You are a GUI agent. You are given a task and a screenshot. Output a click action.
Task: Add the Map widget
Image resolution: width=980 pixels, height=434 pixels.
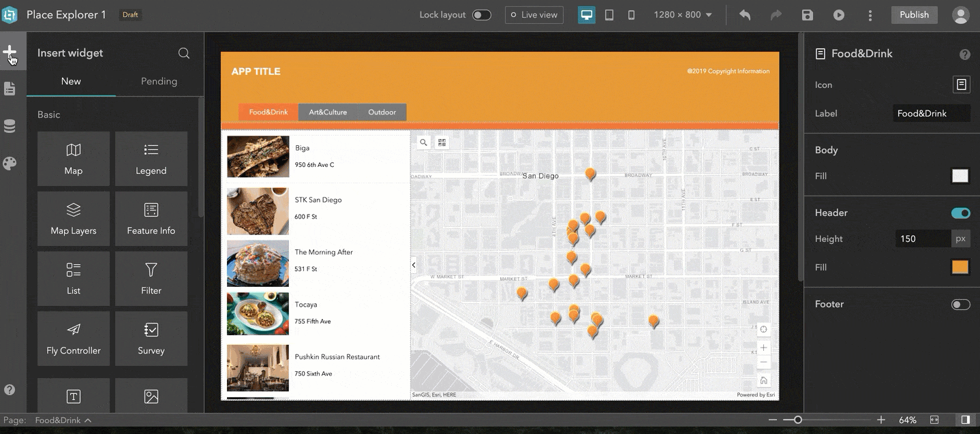pyautogui.click(x=74, y=159)
